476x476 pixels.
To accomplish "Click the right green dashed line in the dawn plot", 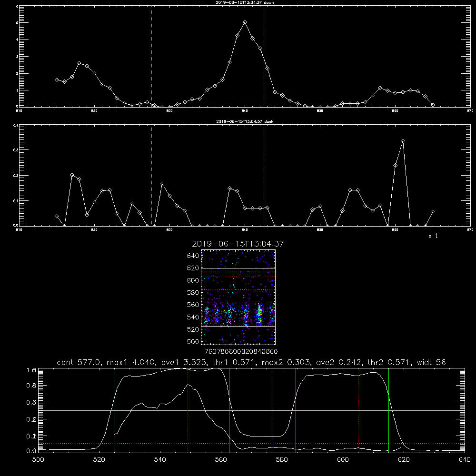I will pos(263,56).
